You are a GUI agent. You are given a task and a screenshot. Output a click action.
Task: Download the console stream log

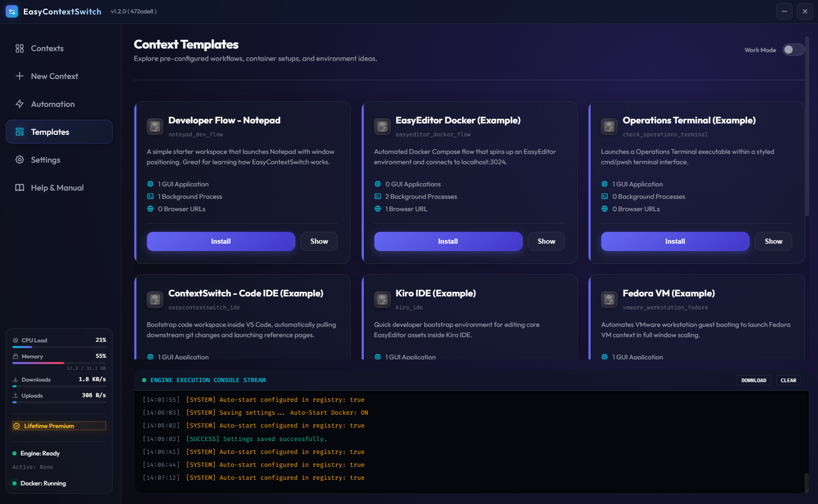(754, 381)
